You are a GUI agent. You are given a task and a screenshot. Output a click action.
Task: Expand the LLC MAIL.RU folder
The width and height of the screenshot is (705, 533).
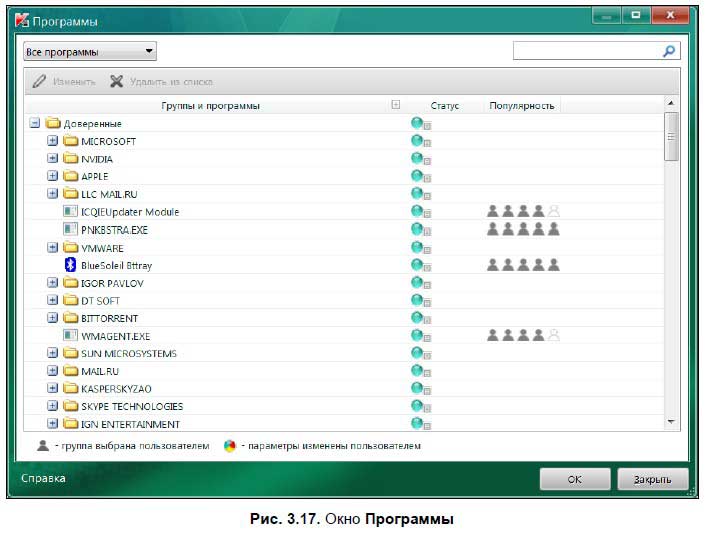point(53,194)
